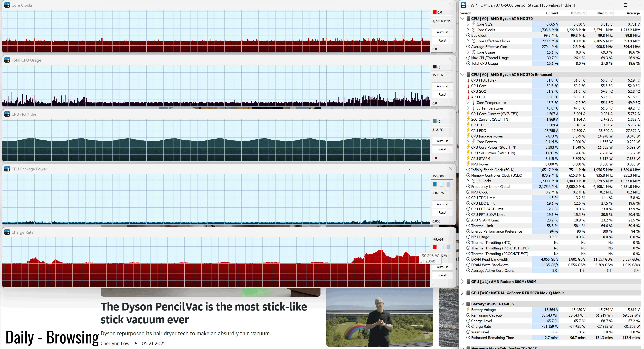Click the Core Clocks graph window icon
This screenshot has width=644, height=349.
tap(7, 5)
